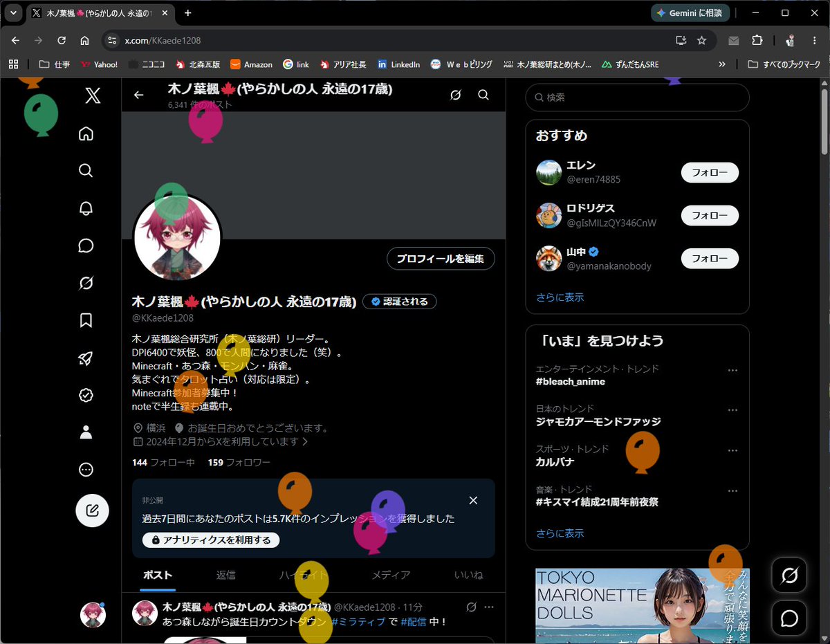Open the More circle-dots menu in sidebar
830x644 pixels.
(86, 470)
